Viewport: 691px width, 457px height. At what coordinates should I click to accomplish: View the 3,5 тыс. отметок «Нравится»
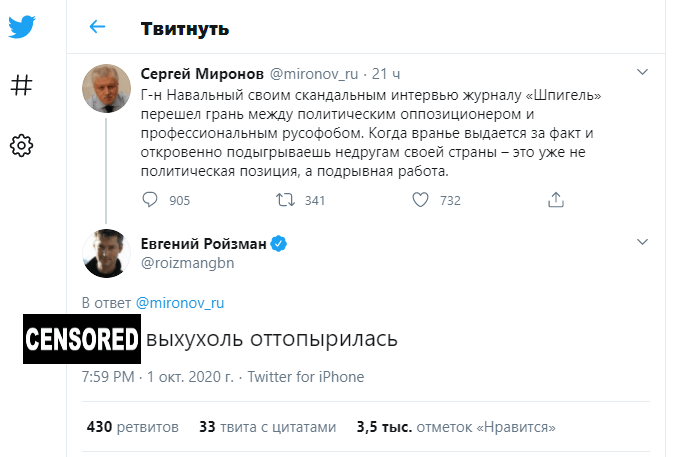click(x=456, y=427)
